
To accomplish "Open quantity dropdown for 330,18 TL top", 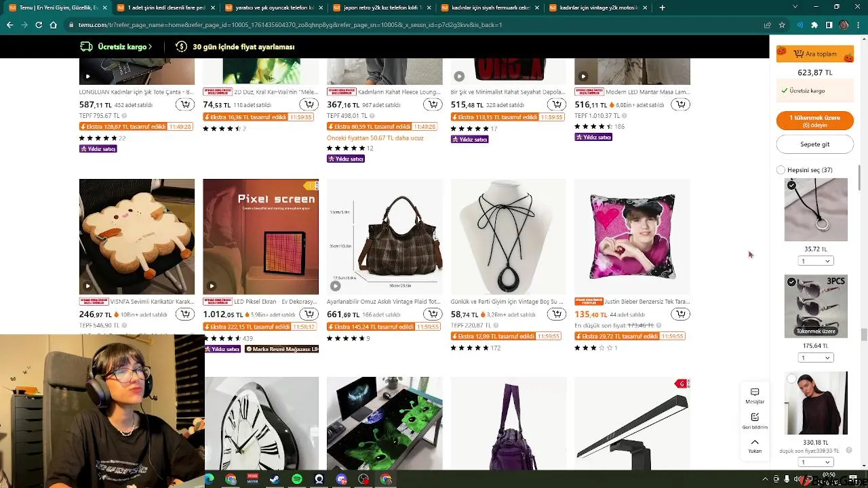I will (x=815, y=462).
